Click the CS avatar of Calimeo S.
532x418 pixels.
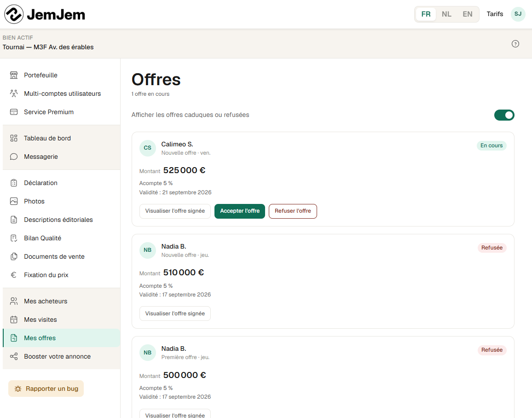tap(148, 148)
